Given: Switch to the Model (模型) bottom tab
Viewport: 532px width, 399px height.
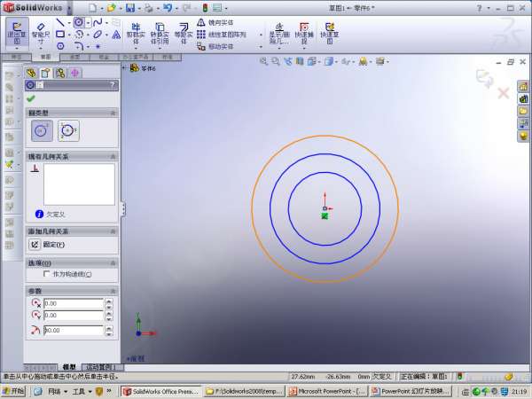Looking at the screenshot, I should point(69,367).
